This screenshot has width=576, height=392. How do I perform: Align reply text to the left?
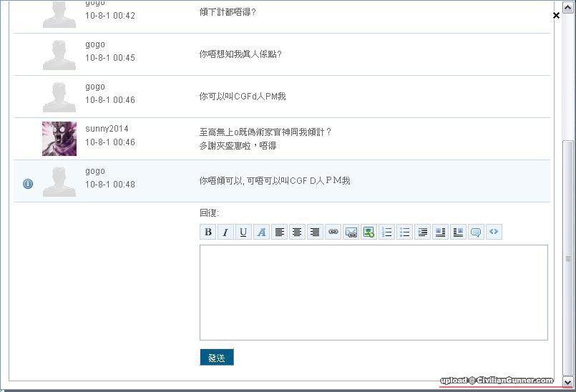tap(280, 232)
